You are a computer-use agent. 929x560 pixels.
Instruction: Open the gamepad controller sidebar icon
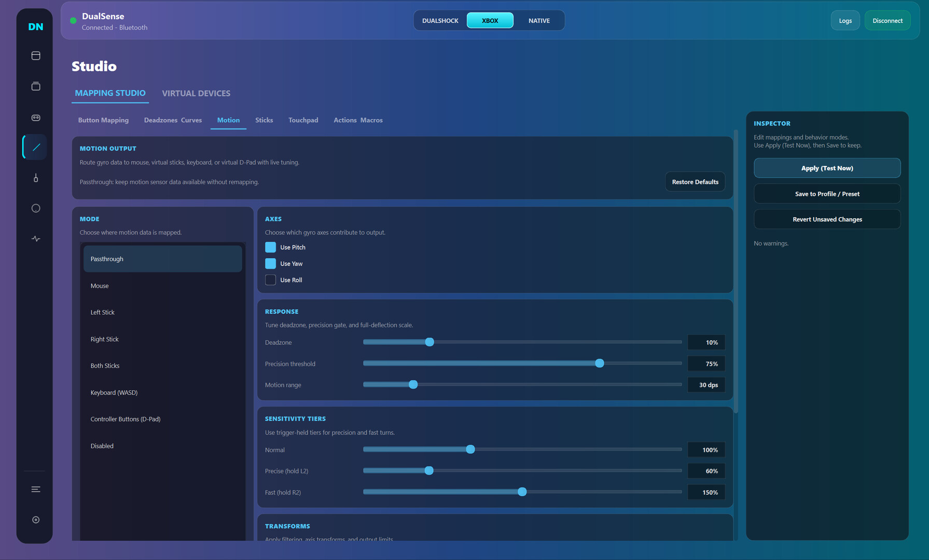coord(36,118)
